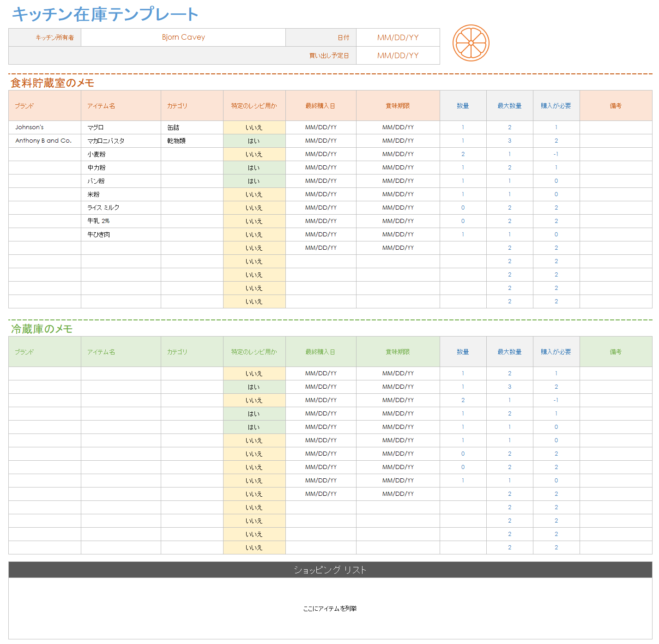The image size is (659, 644).
Task: Click the 備考 header in pantry table
Action: 616,106
